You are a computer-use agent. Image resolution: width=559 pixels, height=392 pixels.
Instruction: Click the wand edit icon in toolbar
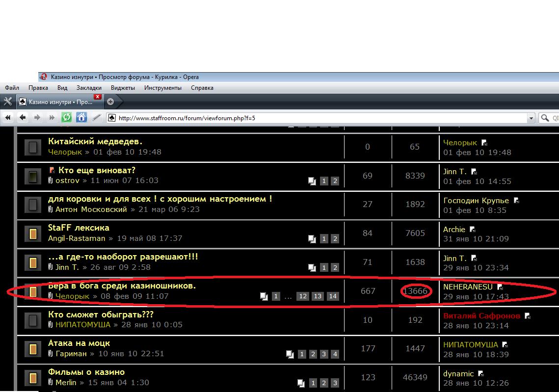point(97,118)
